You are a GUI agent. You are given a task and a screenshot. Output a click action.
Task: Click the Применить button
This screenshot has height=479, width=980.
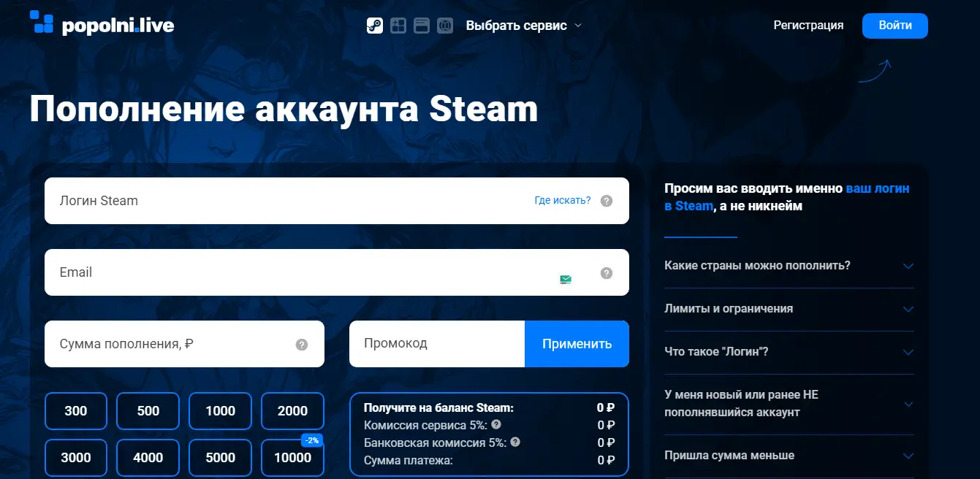pyautogui.click(x=577, y=344)
